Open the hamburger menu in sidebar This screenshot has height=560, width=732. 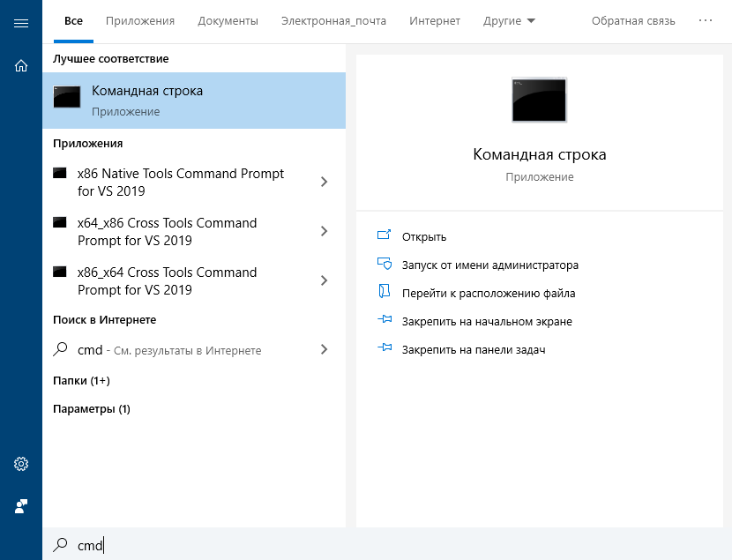pyautogui.click(x=21, y=23)
